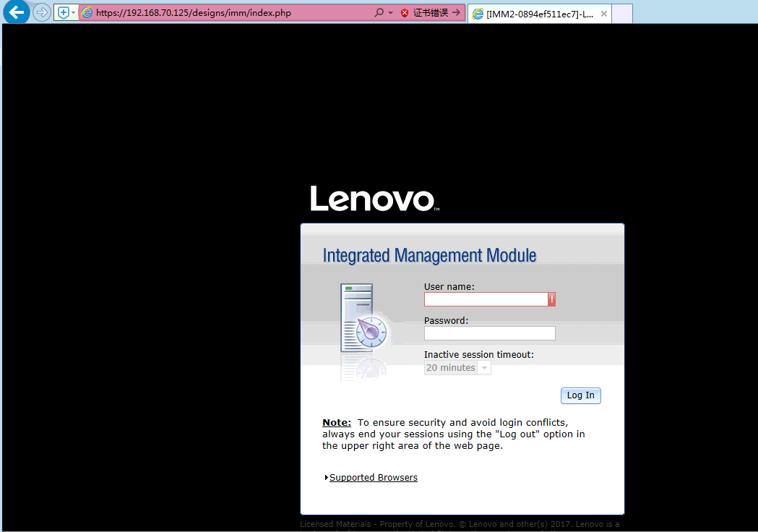
Task: Click the Go refresh arrow beside the address bar
Action: (458, 12)
